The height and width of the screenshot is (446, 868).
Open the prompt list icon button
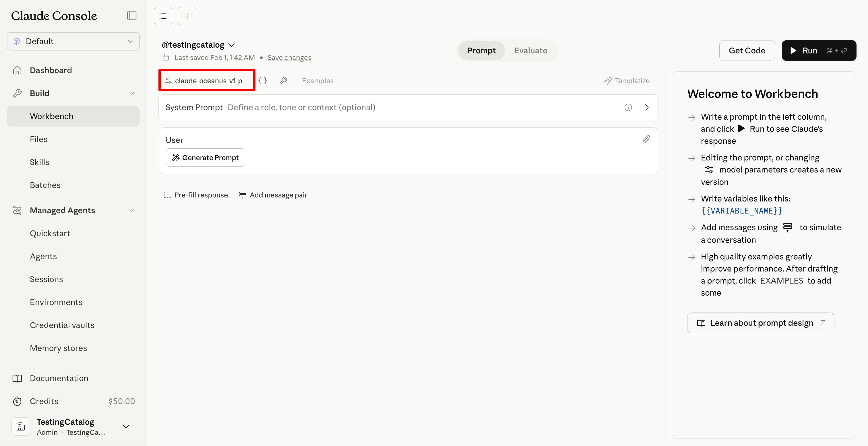pyautogui.click(x=163, y=16)
